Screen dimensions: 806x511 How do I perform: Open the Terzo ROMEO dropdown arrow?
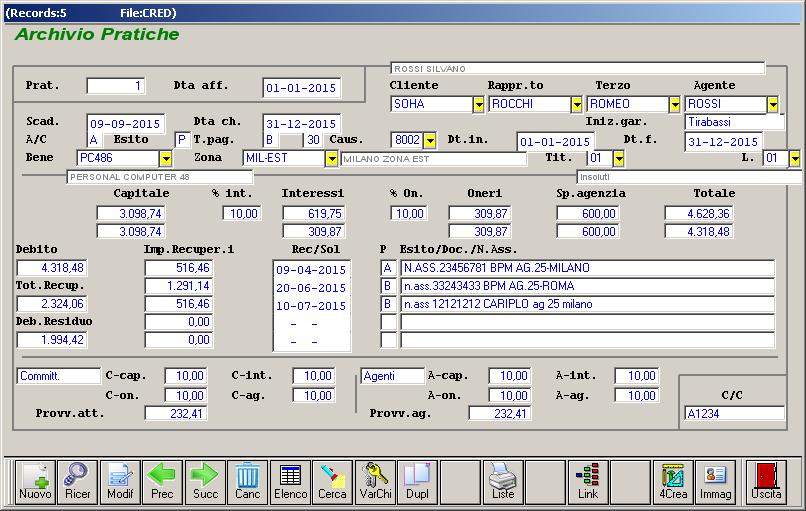(x=675, y=104)
